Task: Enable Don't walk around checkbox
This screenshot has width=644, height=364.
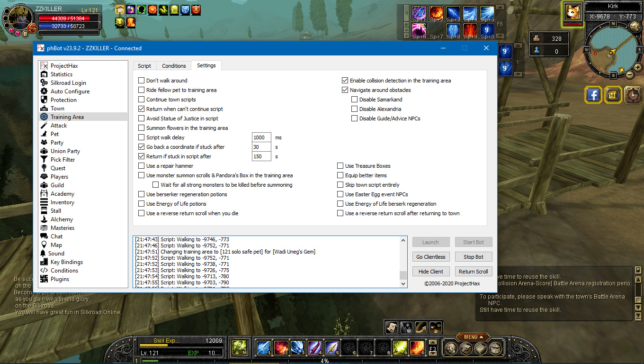Action: [x=142, y=81]
